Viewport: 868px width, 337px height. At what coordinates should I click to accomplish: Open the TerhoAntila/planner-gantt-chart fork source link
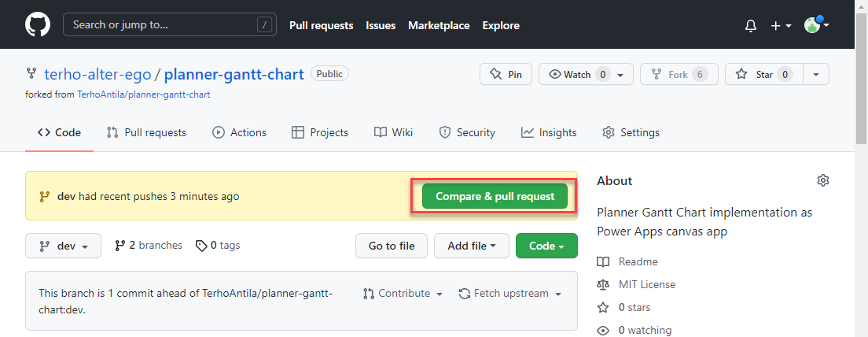point(143,94)
